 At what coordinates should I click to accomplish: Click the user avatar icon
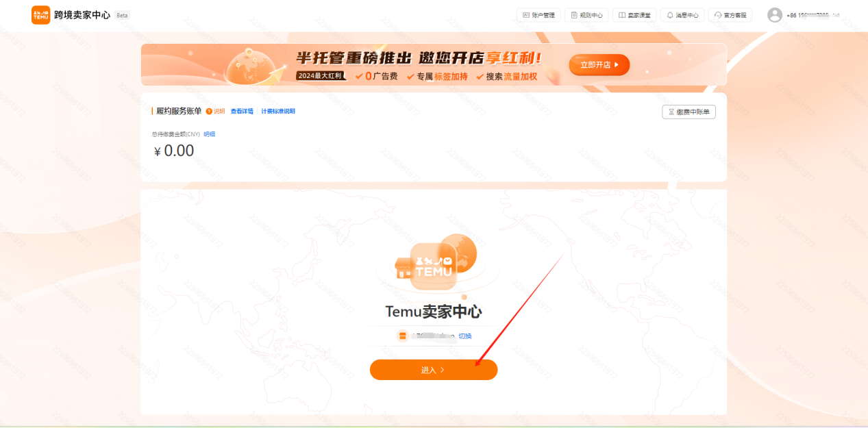(x=775, y=15)
